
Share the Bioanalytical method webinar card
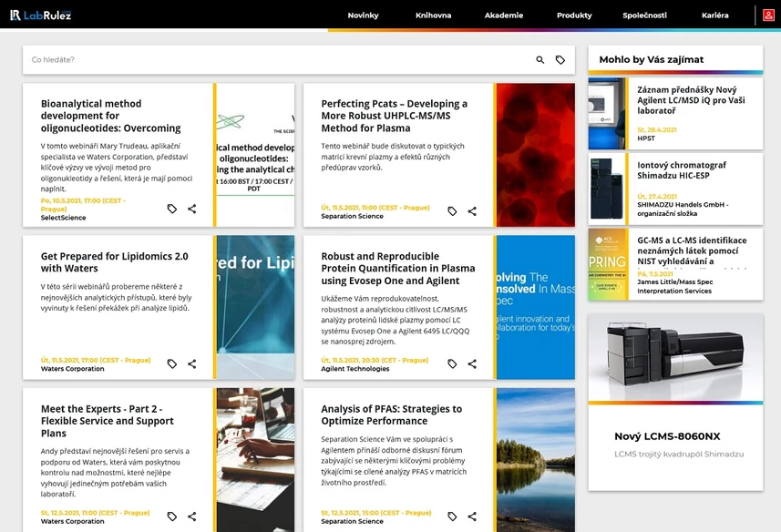191,209
